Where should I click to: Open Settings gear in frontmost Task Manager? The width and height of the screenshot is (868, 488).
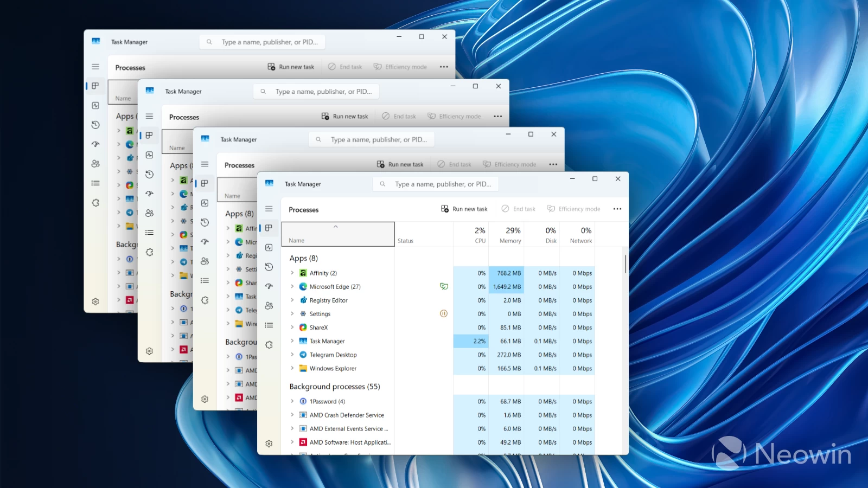pos(269,444)
